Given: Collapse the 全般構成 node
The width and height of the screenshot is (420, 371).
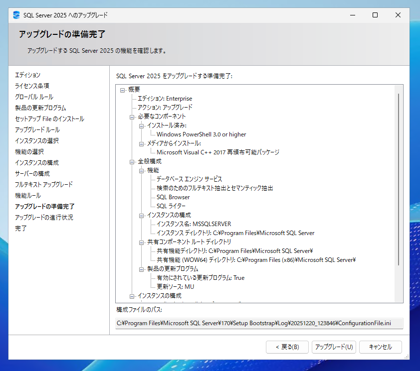Looking at the screenshot, I should click(132, 162).
